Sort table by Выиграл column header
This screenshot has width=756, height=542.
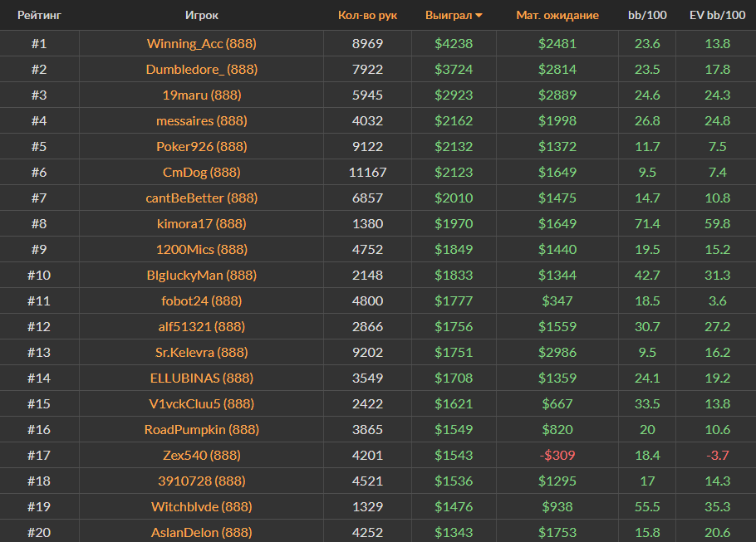point(448,15)
